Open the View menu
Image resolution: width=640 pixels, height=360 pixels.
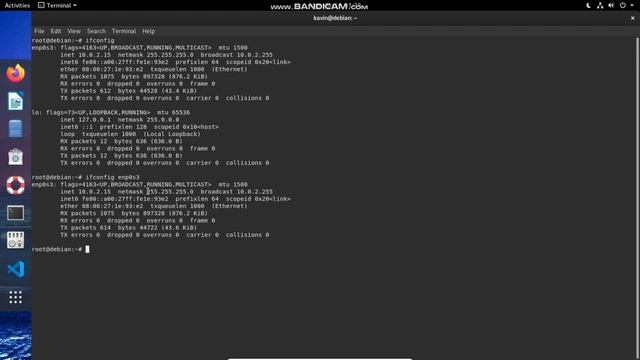[x=74, y=31]
